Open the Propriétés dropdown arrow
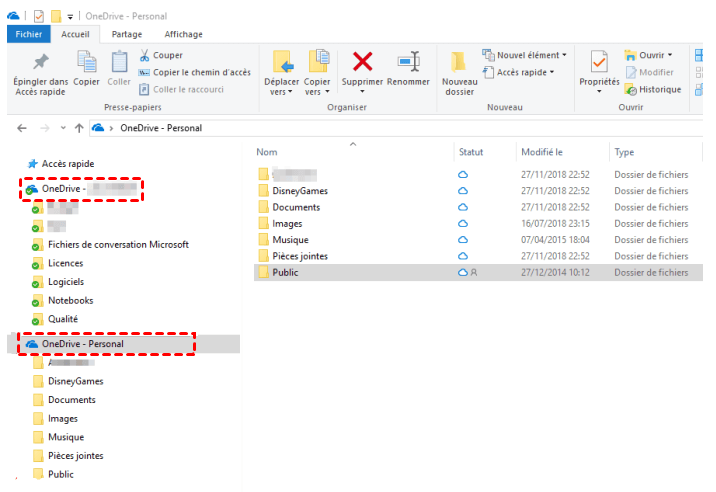716x492 pixels. (x=599, y=91)
